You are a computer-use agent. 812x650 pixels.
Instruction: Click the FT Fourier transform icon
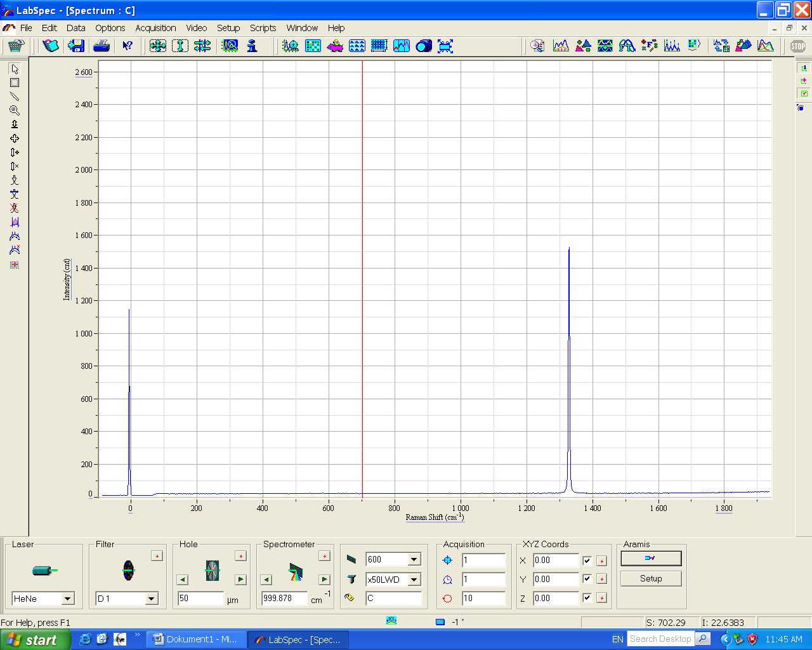click(x=627, y=46)
